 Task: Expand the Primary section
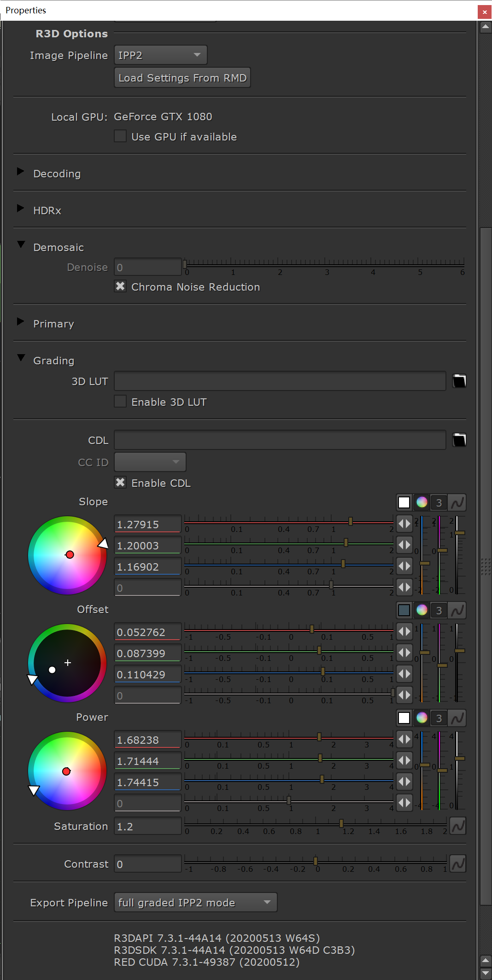(x=21, y=322)
